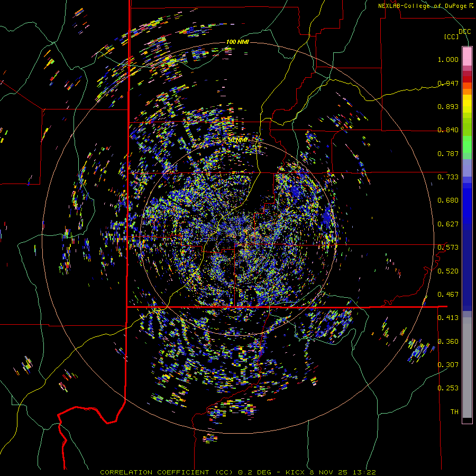Select the 0.360 scale value
The height and width of the screenshot is (476, 476).
[x=448, y=341]
